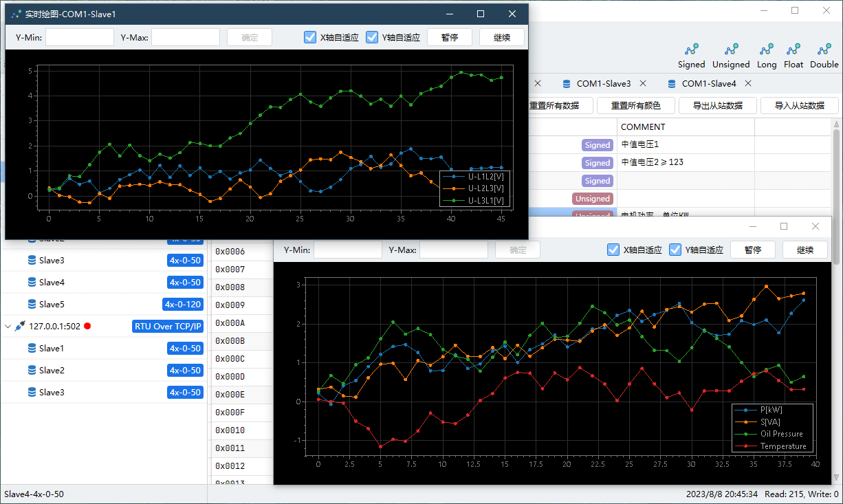This screenshot has height=504, width=843.
Task: Click the Slave5 database icon in tree
Action: coord(32,304)
